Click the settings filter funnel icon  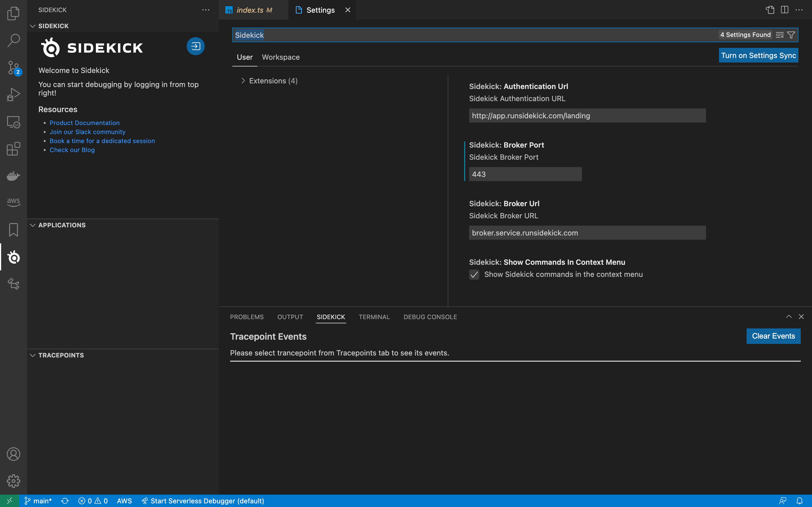coord(791,35)
